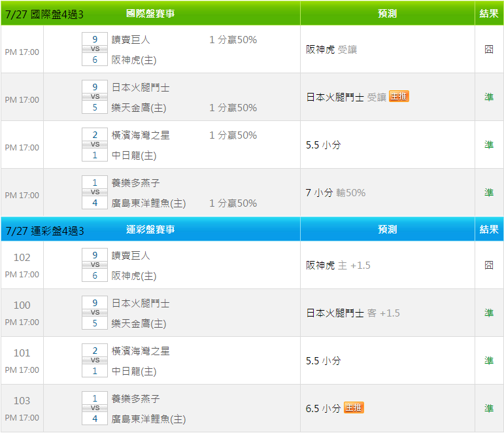
Task: Click the 準 result for 6.5 小分
Action: (x=489, y=408)
